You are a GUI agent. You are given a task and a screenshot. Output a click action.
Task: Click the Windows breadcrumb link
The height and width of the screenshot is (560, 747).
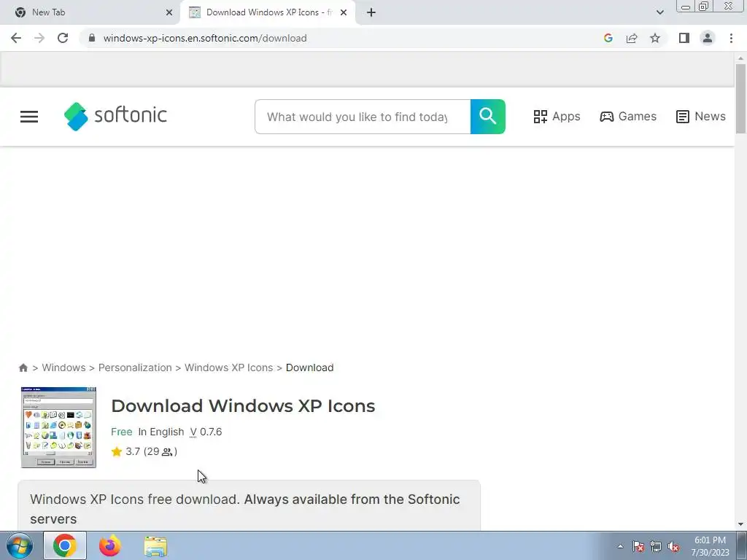click(64, 367)
